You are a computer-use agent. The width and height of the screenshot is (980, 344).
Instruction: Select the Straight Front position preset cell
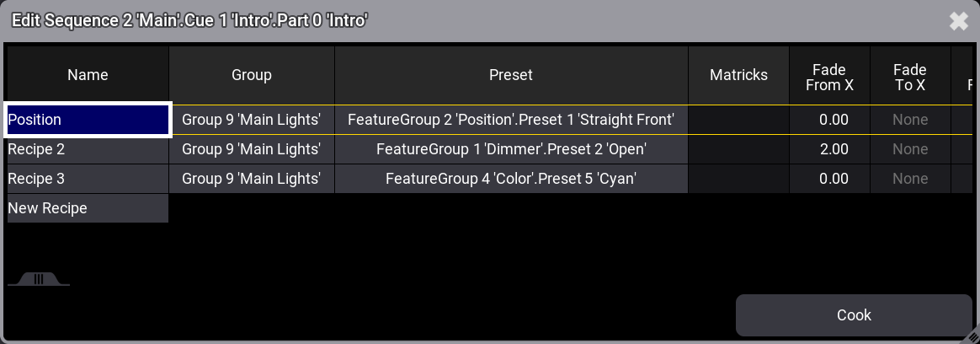point(511,120)
